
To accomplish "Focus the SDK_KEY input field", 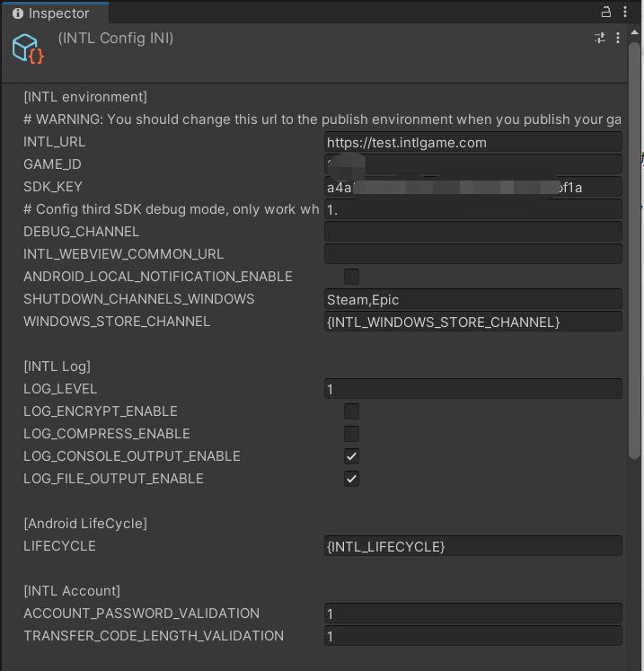I will point(472,187).
